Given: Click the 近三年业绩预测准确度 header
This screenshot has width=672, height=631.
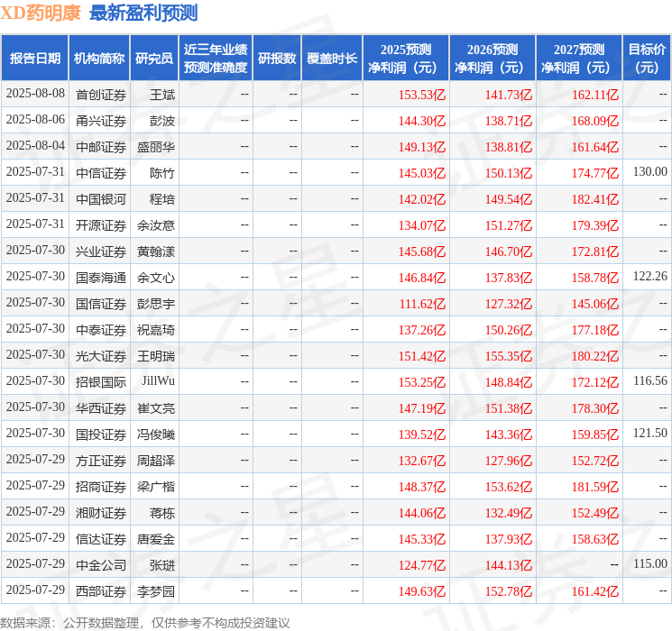Looking at the screenshot, I should point(216,59).
